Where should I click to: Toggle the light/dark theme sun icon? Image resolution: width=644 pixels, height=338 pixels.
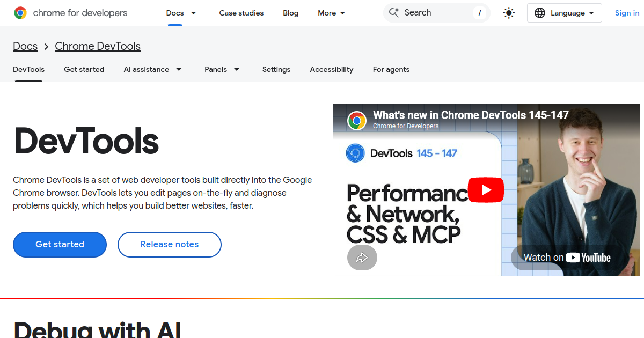[x=509, y=13]
